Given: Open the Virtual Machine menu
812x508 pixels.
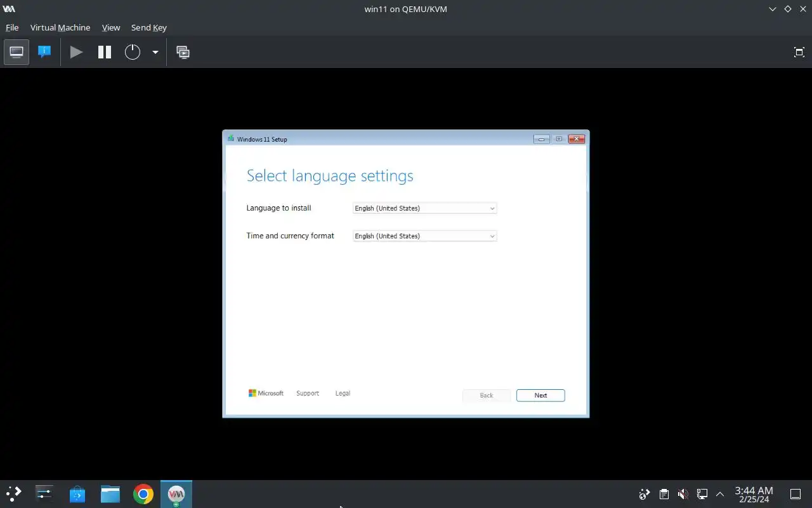Looking at the screenshot, I should coord(60,27).
